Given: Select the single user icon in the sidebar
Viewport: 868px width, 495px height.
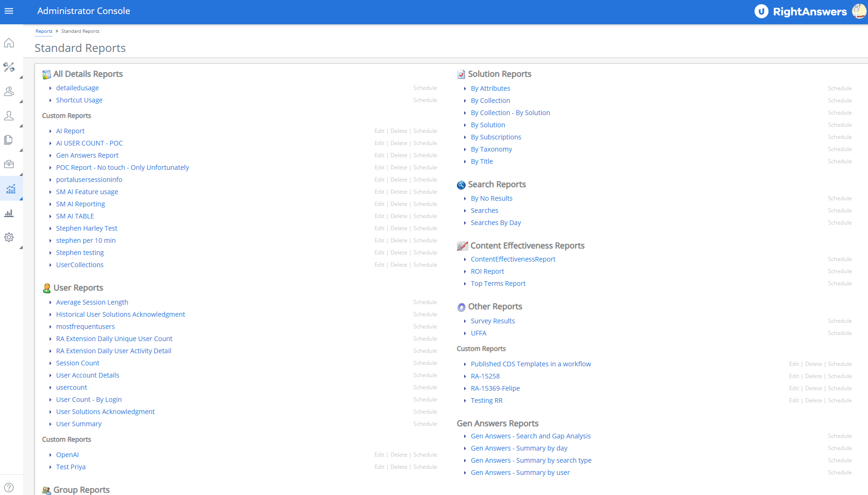Looking at the screenshot, I should (x=9, y=116).
